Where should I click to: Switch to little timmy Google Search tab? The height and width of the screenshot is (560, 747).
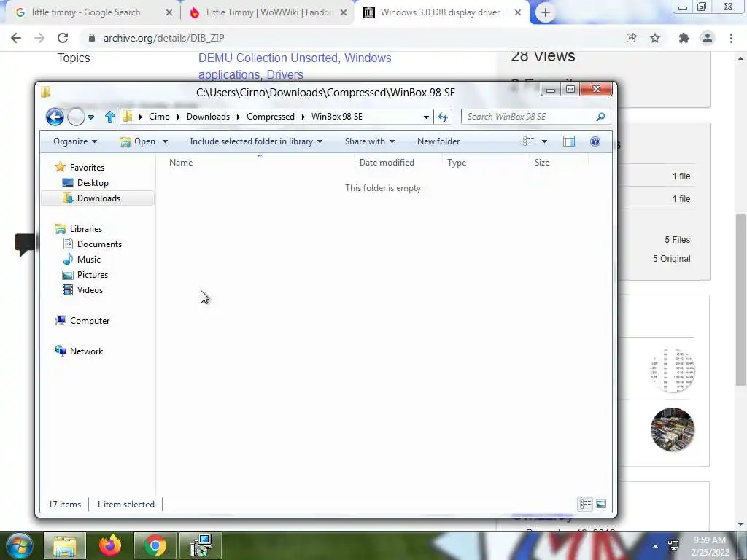(86, 12)
